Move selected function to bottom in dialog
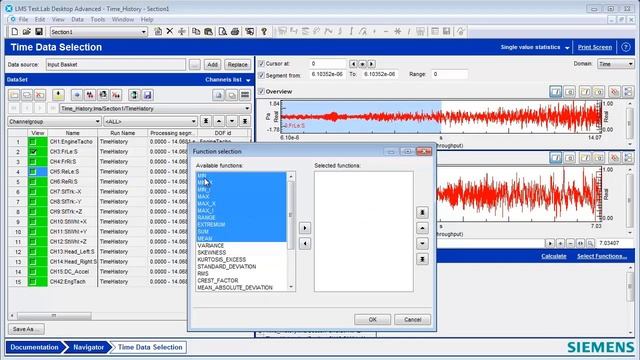 pos(422,259)
